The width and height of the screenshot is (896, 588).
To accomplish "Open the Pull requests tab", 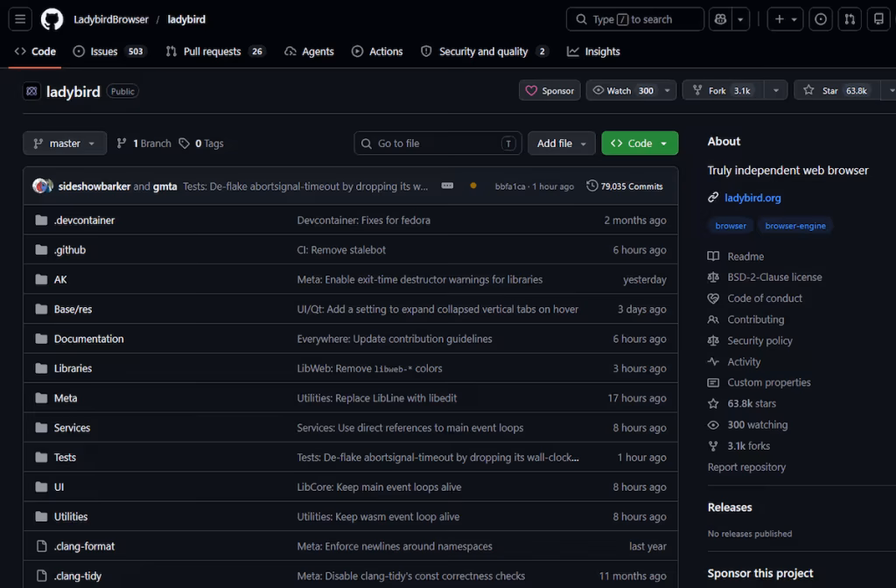I will point(215,52).
